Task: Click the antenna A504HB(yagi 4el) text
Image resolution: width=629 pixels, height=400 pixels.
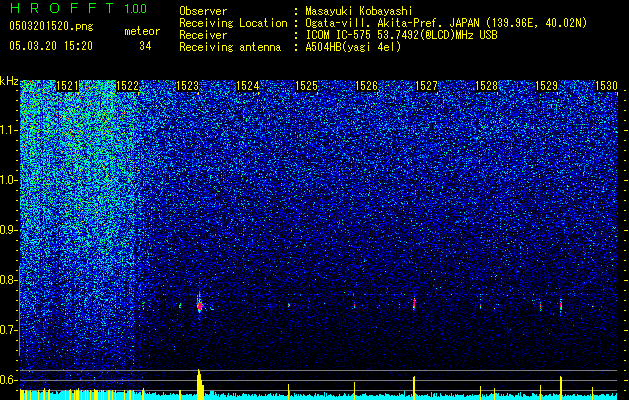Action: tap(353, 47)
